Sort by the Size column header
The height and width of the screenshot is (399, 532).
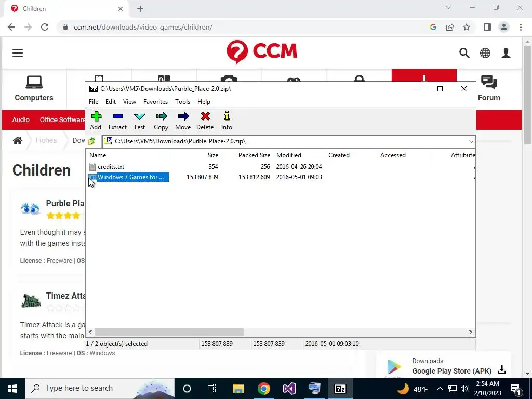click(195, 155)
